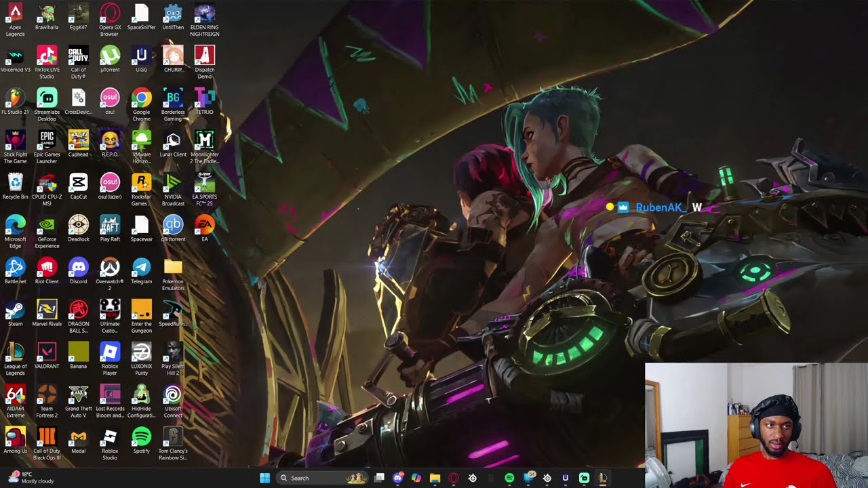Select the TETR.IO desktop icon
The width and height of the screenshot is (868, 488).
[204, 102]
